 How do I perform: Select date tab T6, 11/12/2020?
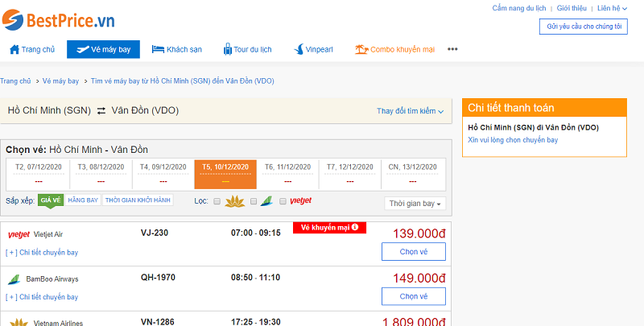pos(287,174)
